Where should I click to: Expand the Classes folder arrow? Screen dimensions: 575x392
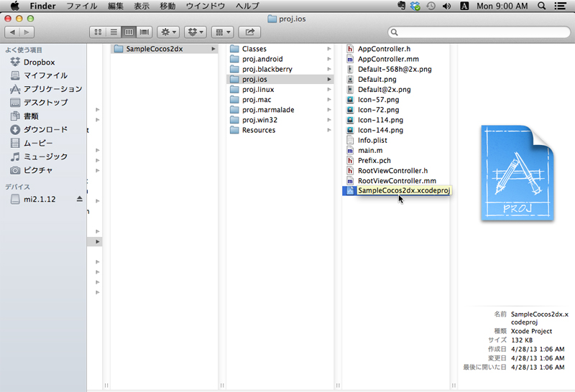click(329, 49)
